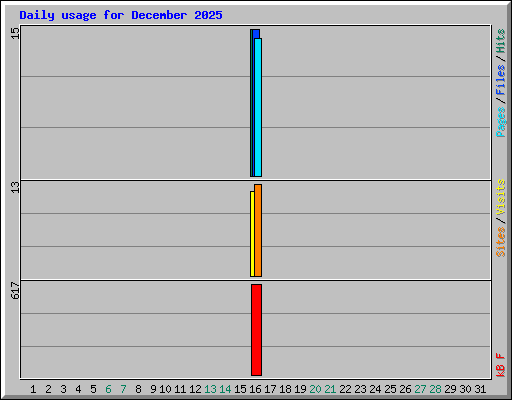Screen dimensions: 512x400
Task: Click day label "10" on the x-axis
Action: [x=165, y=389]
